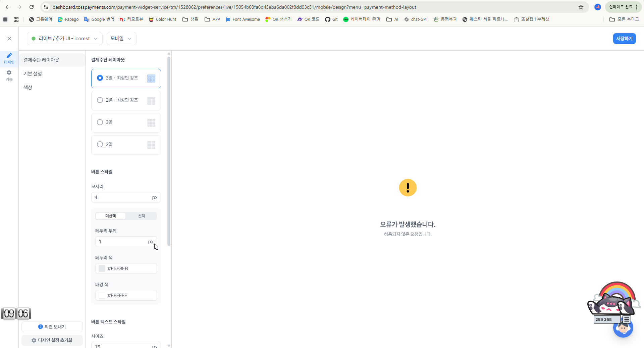The width and height of the screenshot is (644, 348).
Task: Go back using browser back arrow
Action: click(x=7, y=7)
